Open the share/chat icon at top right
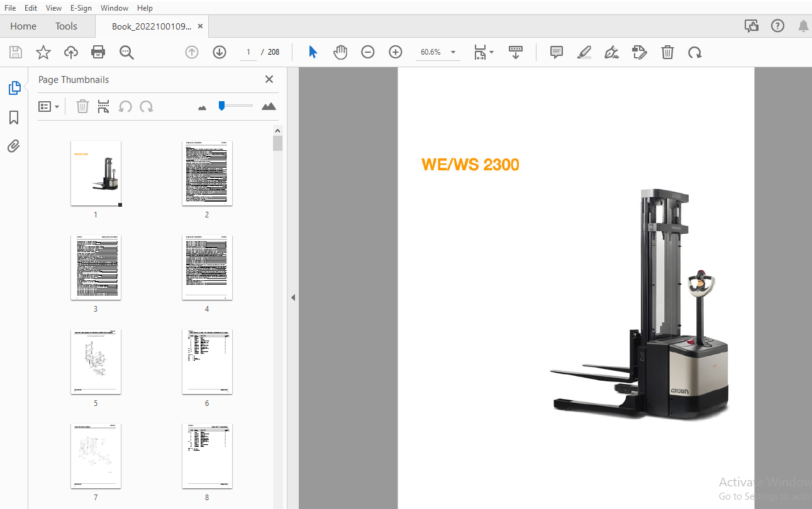 pos(752,26)
